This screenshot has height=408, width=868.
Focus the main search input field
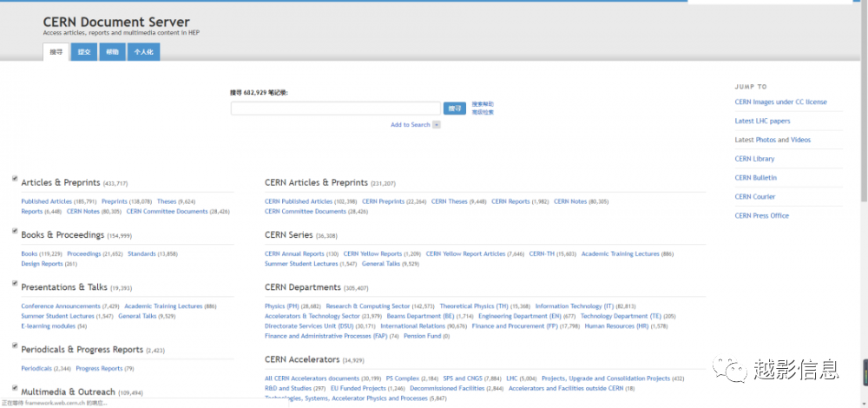[x=336, y=109]
